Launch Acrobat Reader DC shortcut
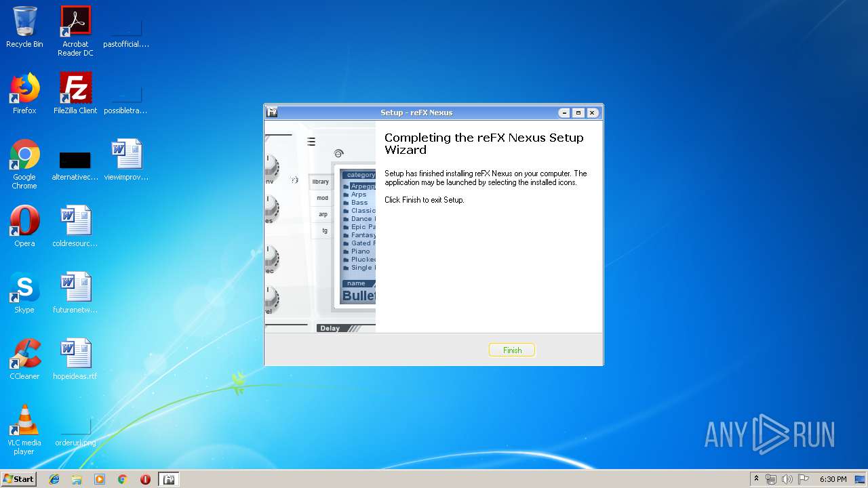This screenshot has height=488, width=868. pos(75,31)
